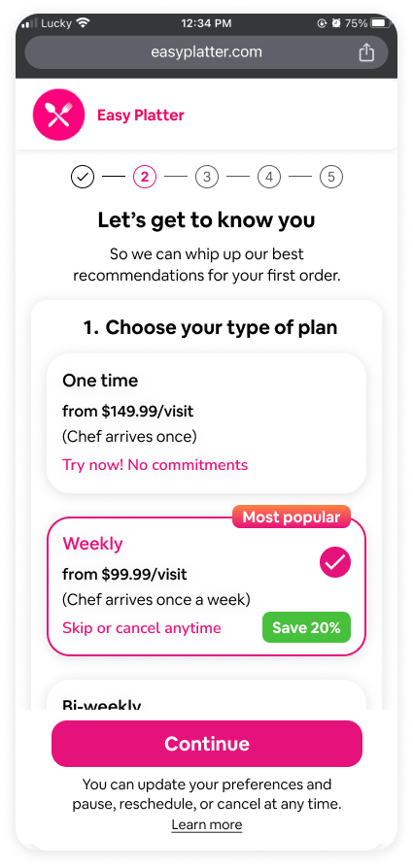This screenshot has height=868, width=413.
Task: Tap the battery indicator icon
Action: (x=381, y=23)
